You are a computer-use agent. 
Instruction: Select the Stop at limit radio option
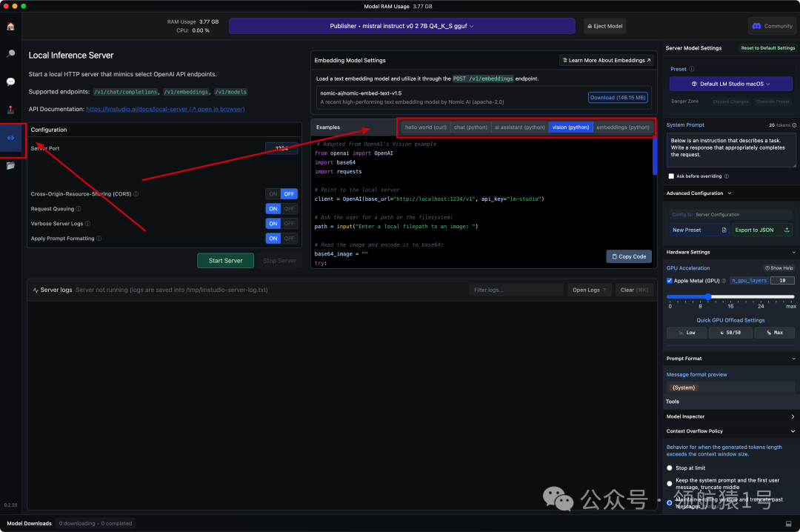coord(670,468)
